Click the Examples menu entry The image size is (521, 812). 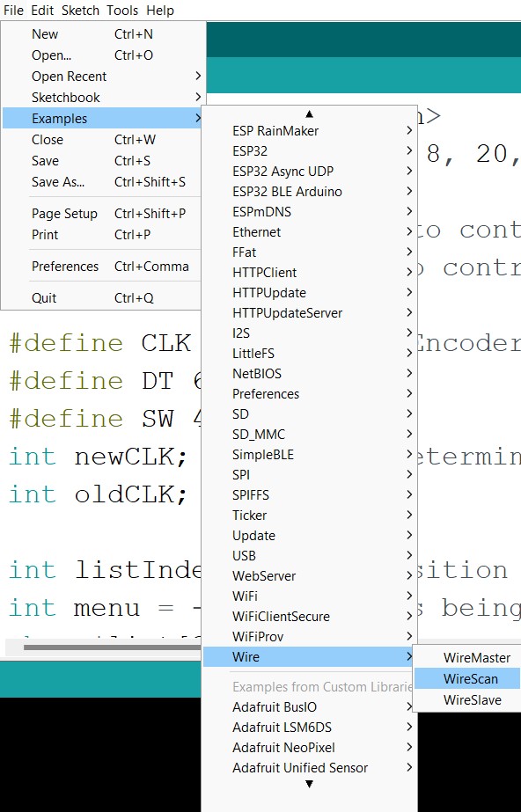(x=103, y=119)
